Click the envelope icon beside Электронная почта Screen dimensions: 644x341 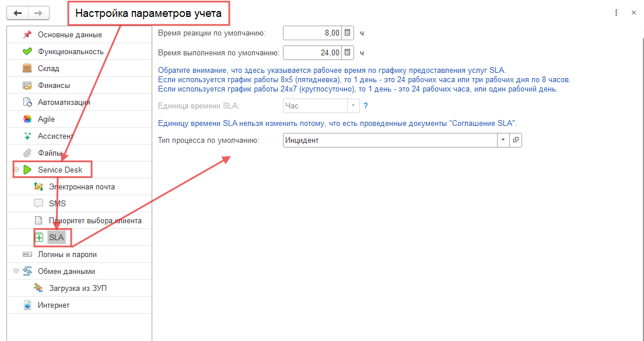coord(38,187)
